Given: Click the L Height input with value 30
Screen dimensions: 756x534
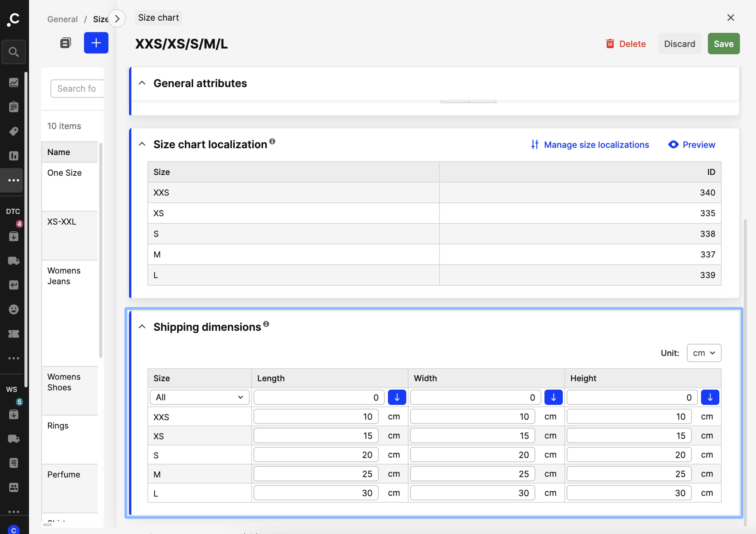Looking at the screenshot, I should coord(629,493).
